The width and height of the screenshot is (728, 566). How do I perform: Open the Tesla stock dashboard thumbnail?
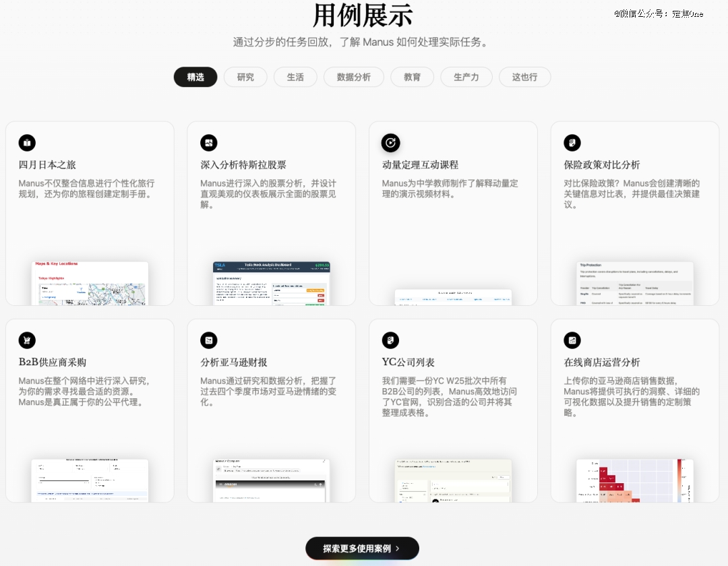click(272, 283)
